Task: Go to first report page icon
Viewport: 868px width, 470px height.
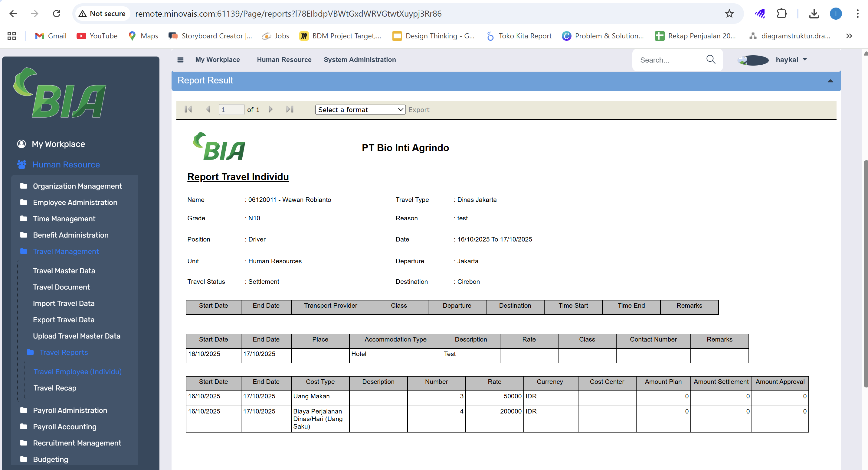Action: tap(188, 109)
